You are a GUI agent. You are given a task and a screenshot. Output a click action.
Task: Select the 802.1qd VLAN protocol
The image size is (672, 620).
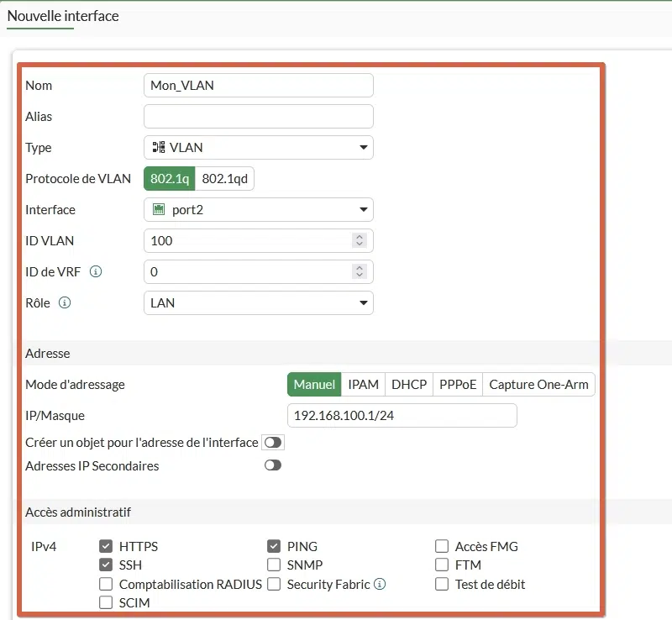(227, 177)
